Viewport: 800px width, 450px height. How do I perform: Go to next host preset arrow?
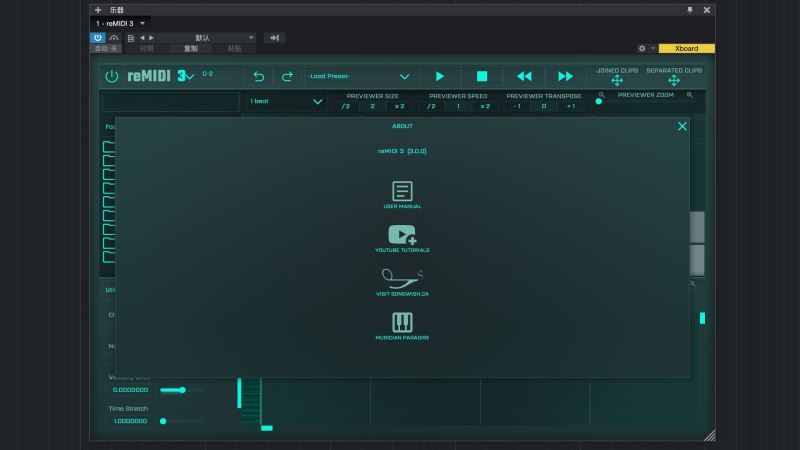[x=151, y=38]
